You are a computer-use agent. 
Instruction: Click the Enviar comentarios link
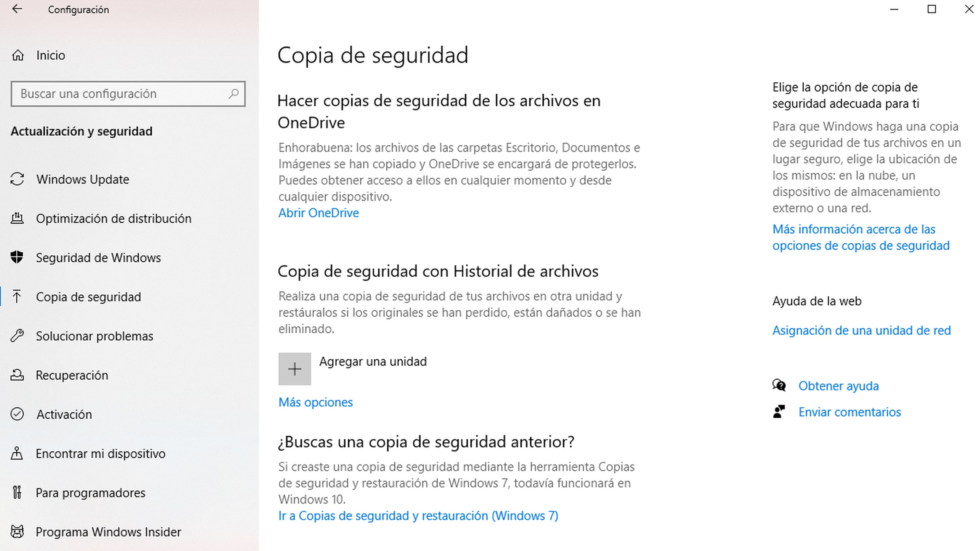click(x=850, y=412)
